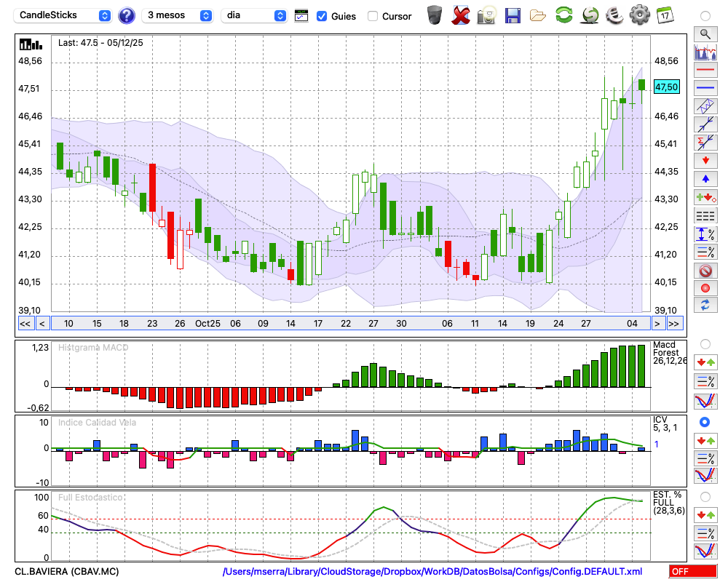Open the CandleSticks chart type dropdown
This screenshot has height=582, width=728.
coord(65,15)
